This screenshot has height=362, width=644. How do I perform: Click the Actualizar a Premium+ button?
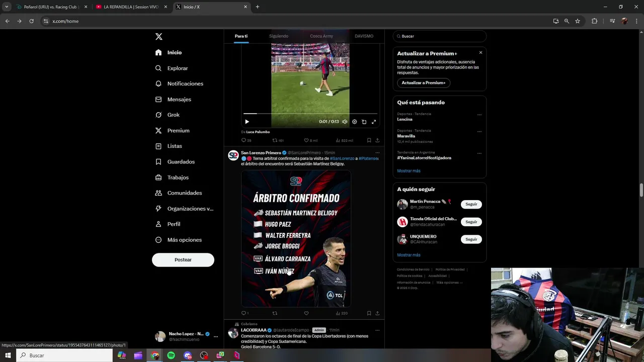coord(424,82)
